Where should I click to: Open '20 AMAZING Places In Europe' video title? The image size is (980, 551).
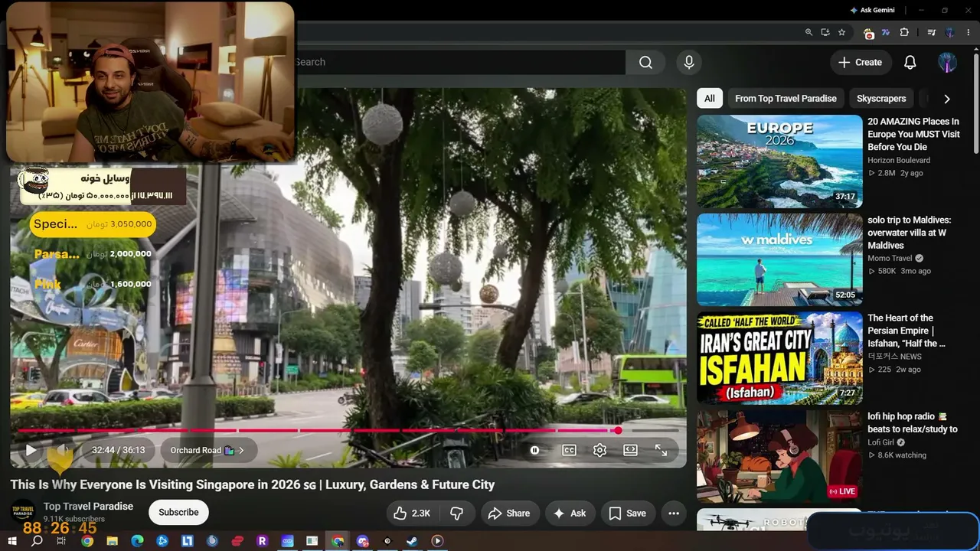[913, 134]
